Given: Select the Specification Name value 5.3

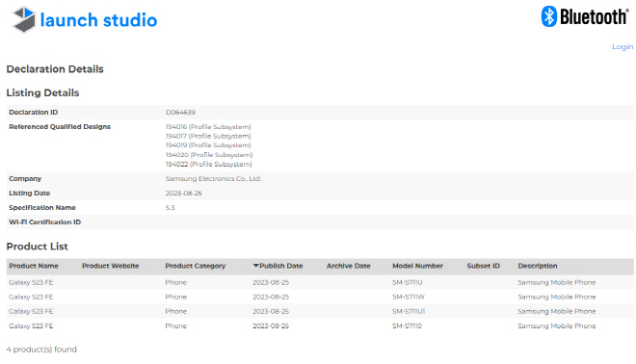Looking at the screenshot, I should pos(170,208).
